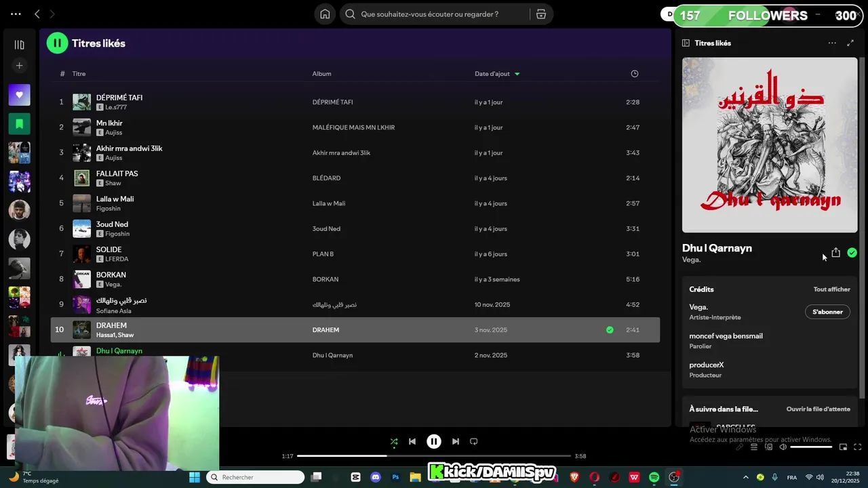This screenshot has width=868, height=488.
Task: Toggle repeat mode
Action: tap(474, 441)
